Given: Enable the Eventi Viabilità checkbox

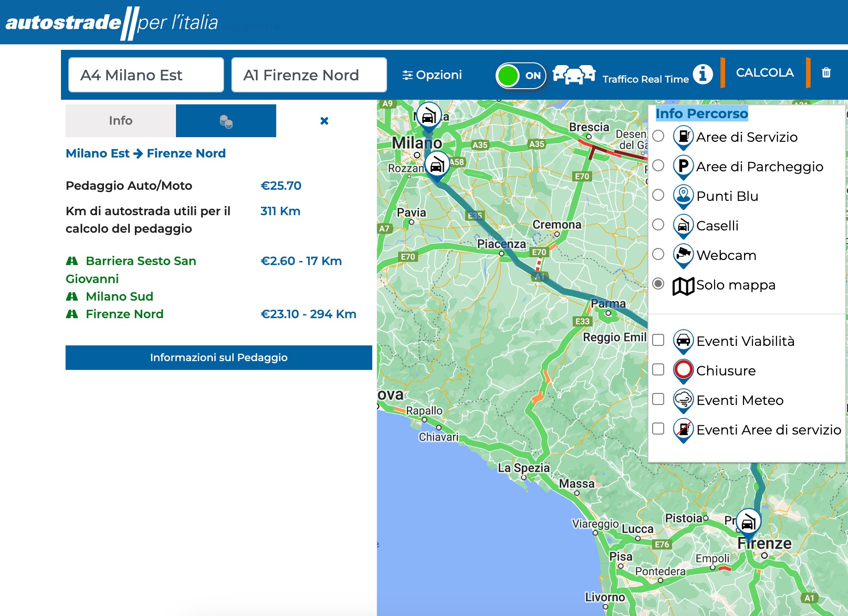Looking at the screenshot, I should [658, 340].
